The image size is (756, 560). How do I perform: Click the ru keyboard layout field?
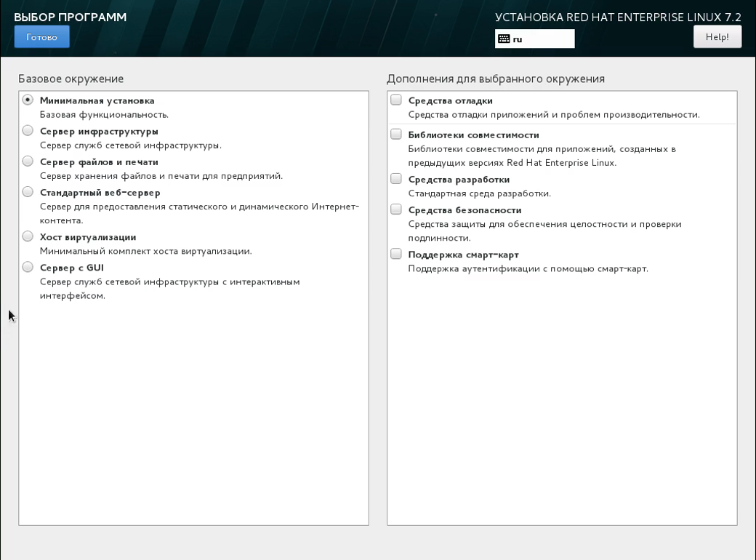(x=535, y=39)
